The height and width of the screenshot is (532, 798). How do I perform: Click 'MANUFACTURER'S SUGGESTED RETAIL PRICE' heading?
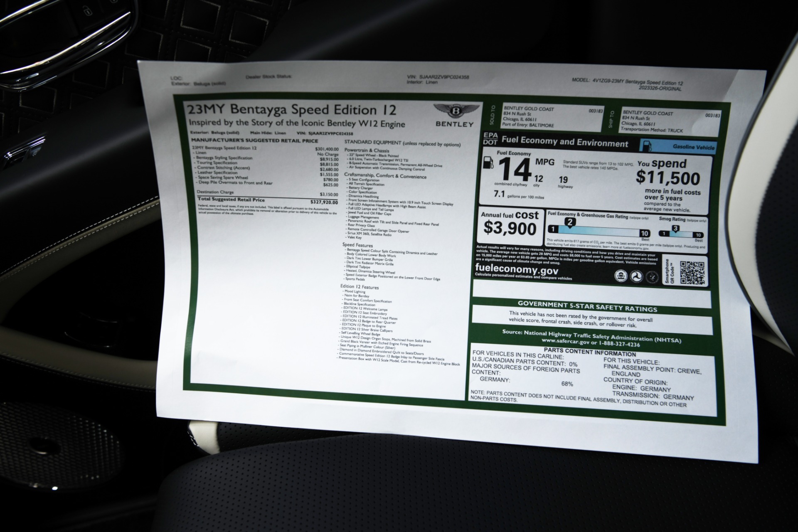254,141
